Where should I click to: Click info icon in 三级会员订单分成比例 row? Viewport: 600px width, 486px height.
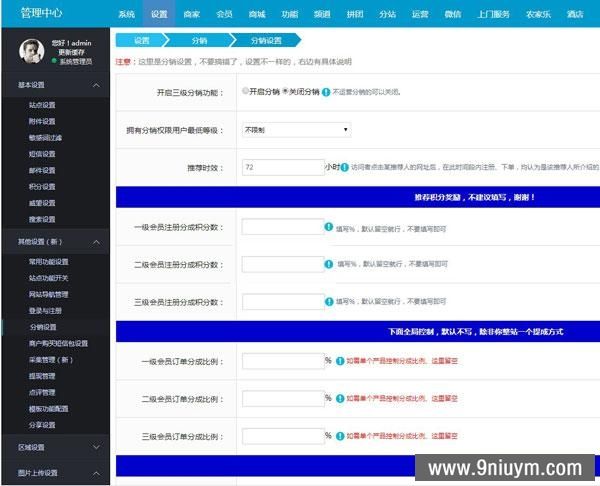[x=340, y=436]
